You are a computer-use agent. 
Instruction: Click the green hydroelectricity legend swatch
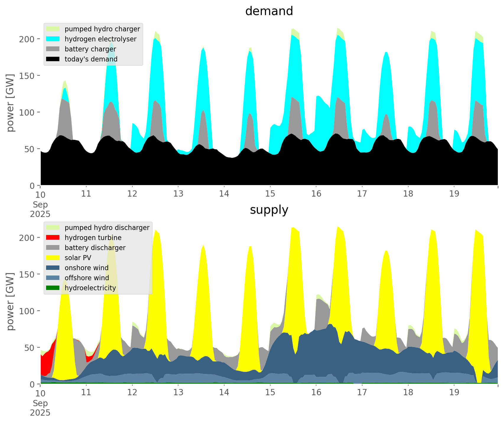pyautogui.click(x=53, y=288)
